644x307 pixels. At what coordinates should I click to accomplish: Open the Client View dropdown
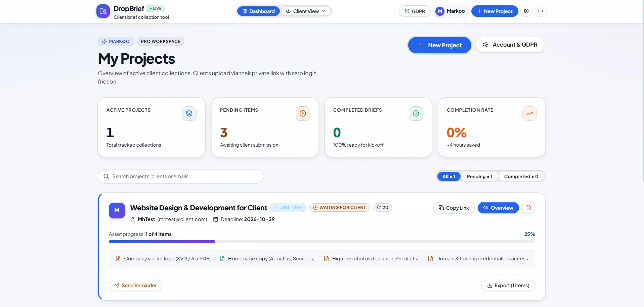pyautogui.click(x=306, y=11)
